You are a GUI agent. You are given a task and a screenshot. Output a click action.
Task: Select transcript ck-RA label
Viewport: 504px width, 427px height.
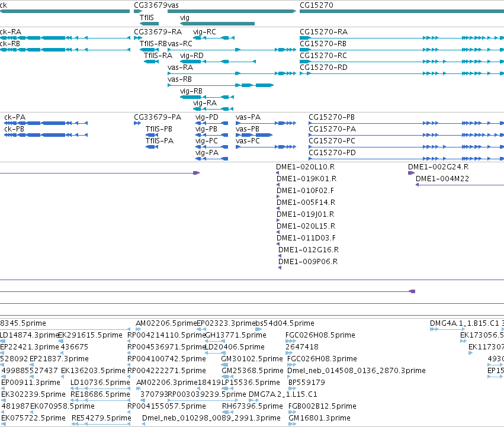tap(11, 32)
